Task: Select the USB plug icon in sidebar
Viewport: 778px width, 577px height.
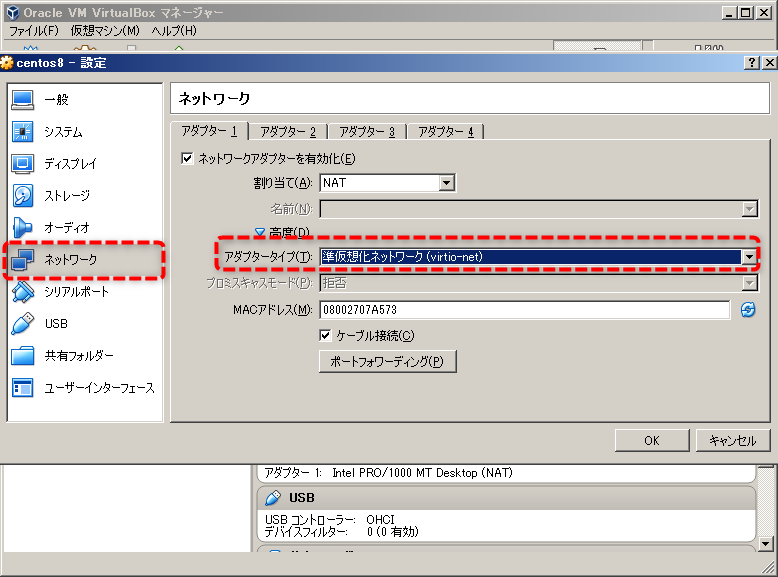Action: click(x=23, y=323)
